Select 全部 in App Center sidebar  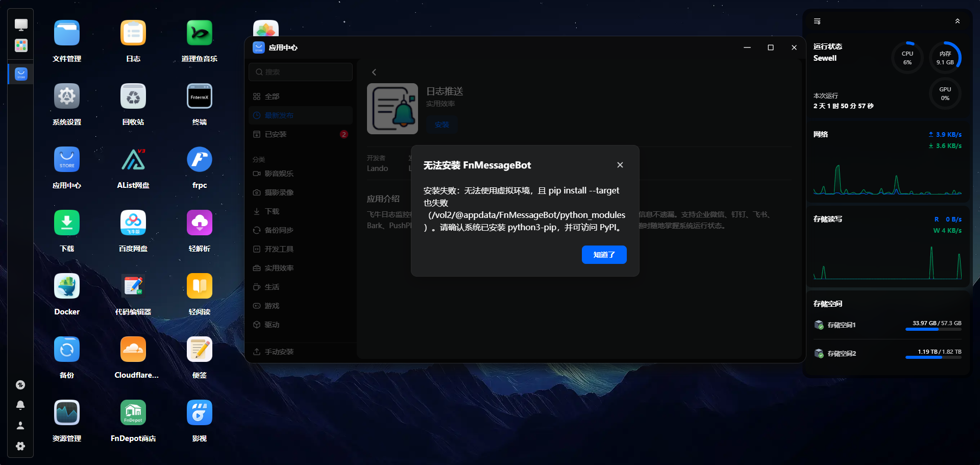(x=301, y=96)
